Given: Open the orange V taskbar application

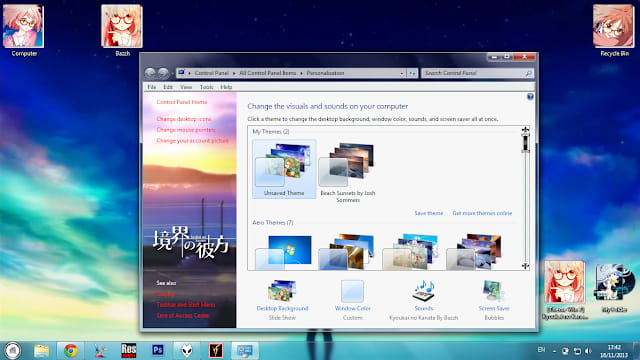Looking at the screenshot, I should [216, 350].
